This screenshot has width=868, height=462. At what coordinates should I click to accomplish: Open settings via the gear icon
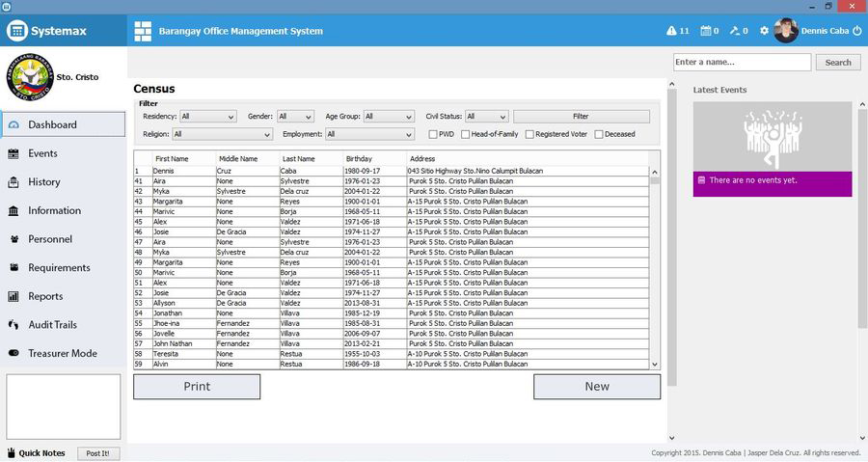(x=764, y=31)
